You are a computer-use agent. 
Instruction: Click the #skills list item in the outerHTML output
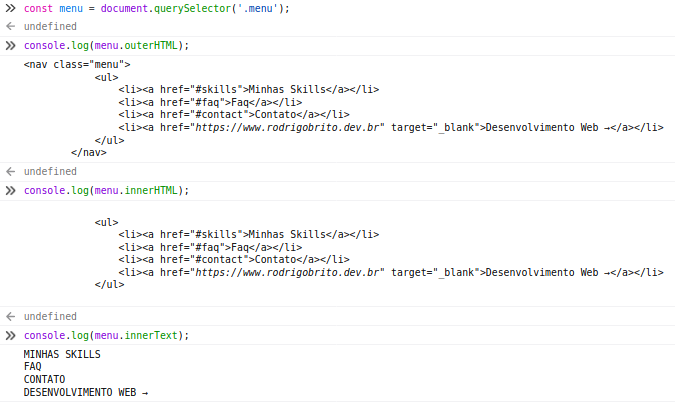coord(248,89)
